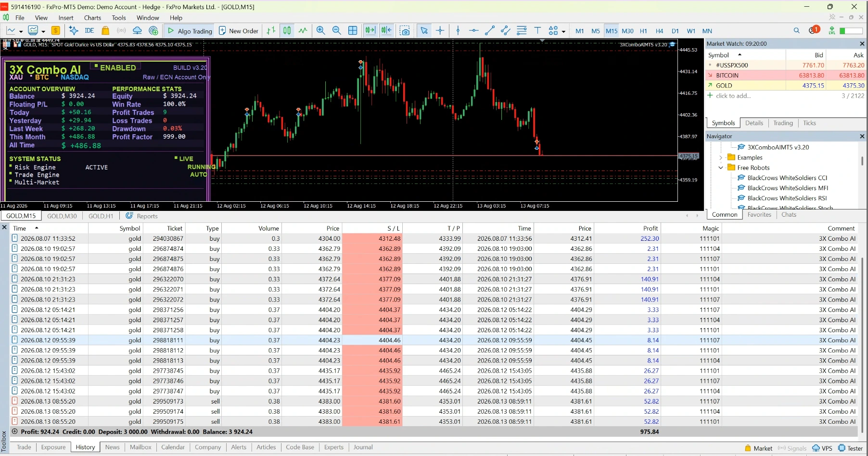Open the Journal tab in Toolbox
This screenshot has width=868, height=456.
click(x=363, y=447)
